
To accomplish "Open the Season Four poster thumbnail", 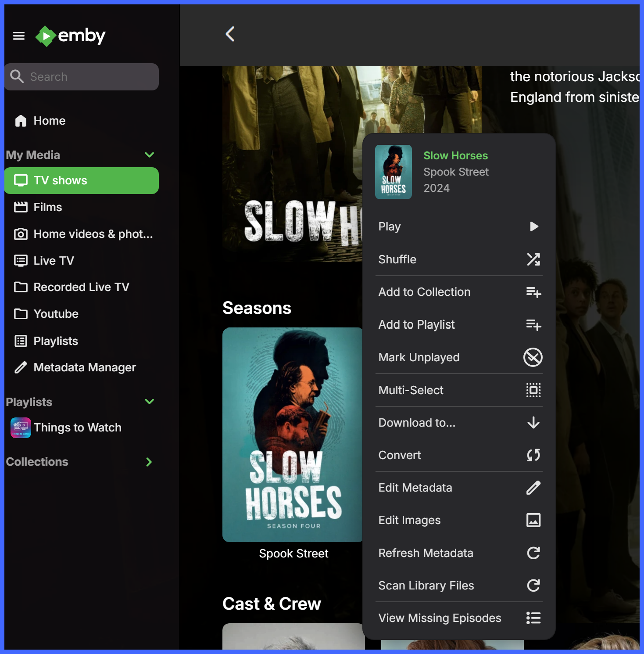I will [x=293, y=435].
